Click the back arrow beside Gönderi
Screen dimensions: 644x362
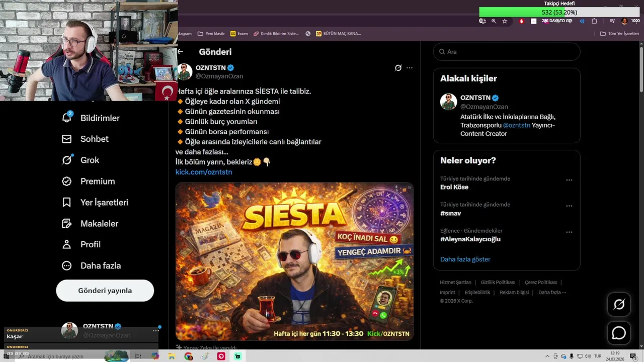pyautogui.click(x=180, y=51)
